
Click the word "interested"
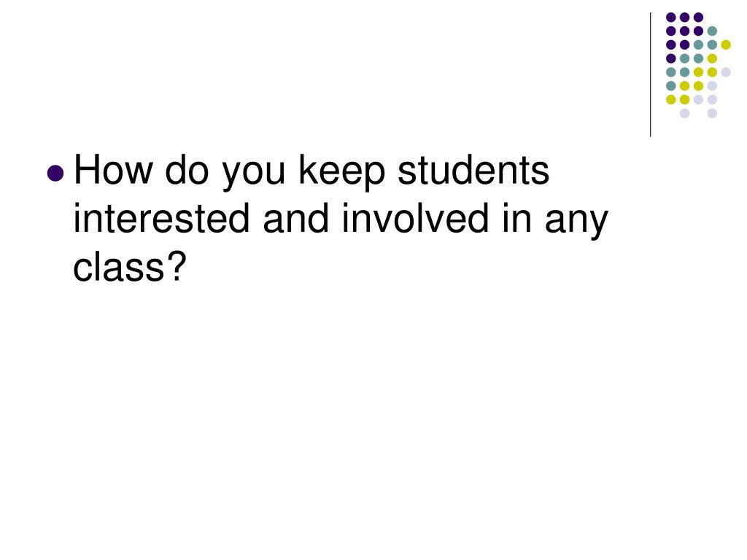pyautogui.click(x=161, y=219)
